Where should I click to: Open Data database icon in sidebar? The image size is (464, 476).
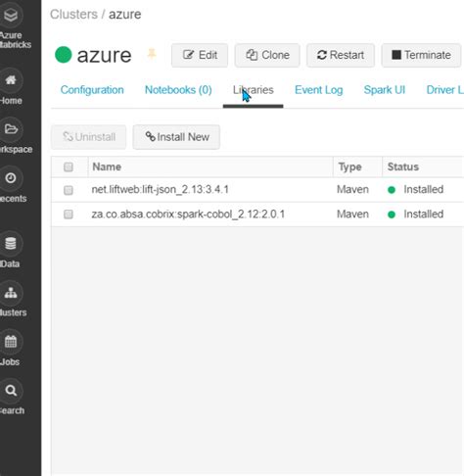[x=11, y=244]
